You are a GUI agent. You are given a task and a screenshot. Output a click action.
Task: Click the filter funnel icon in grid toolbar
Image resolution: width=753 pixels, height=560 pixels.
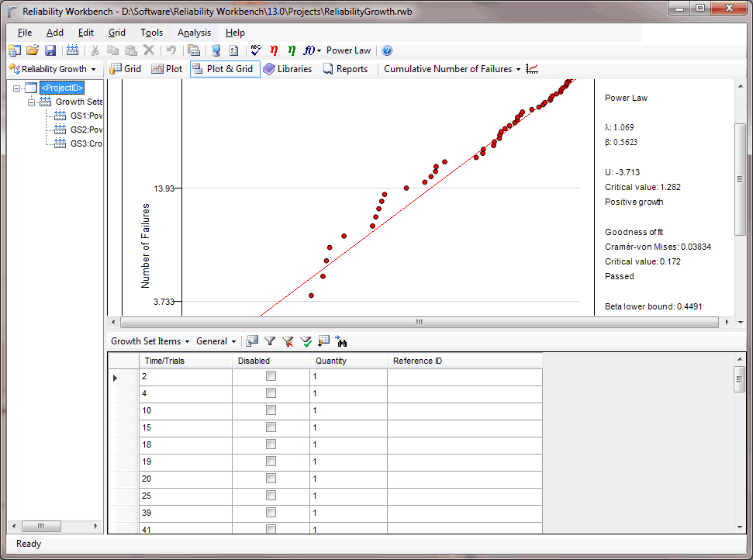click(x=270, y=341)
